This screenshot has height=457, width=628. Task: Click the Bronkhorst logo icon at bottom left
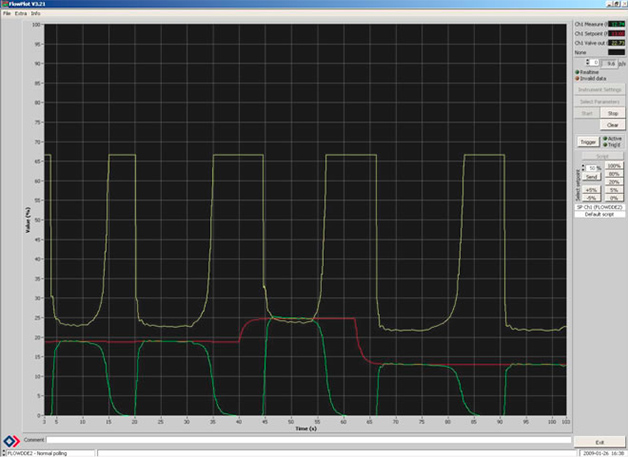click(x=10, y=440)
